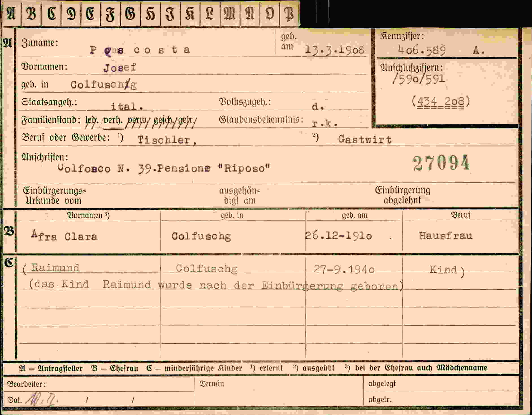Click the learned profession "Tischler,"
The height and width of the screenshot is (415, 532).
point(167,140)
